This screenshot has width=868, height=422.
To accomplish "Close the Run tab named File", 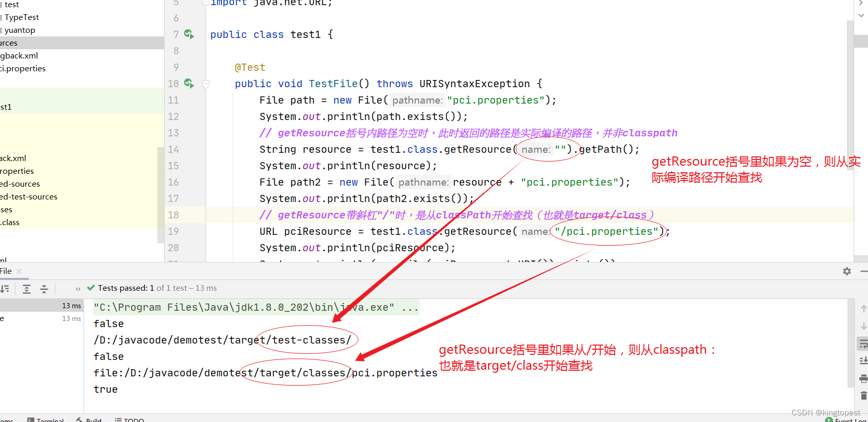I will pyautogui.click(x=19, y=271).
